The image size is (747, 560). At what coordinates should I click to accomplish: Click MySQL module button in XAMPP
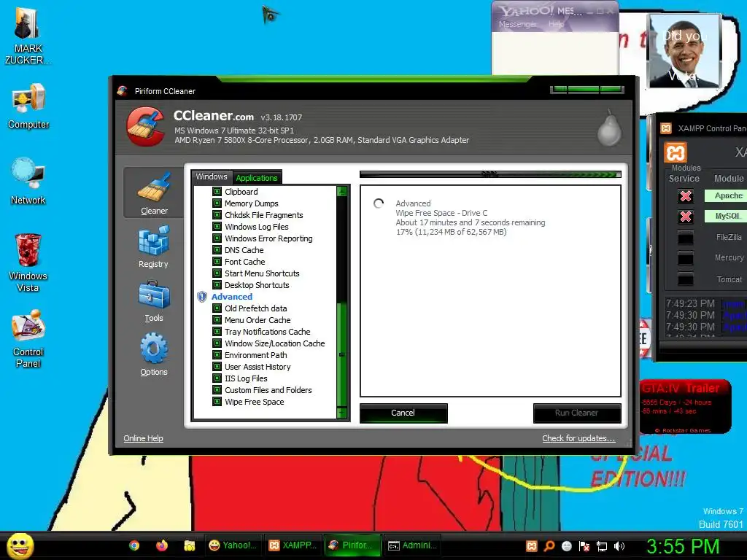point(726,216)
